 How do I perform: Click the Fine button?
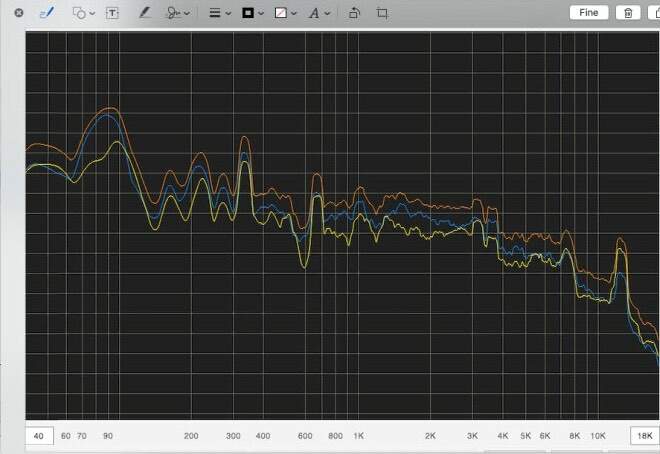pyautogui.click(x=589, y=13)
